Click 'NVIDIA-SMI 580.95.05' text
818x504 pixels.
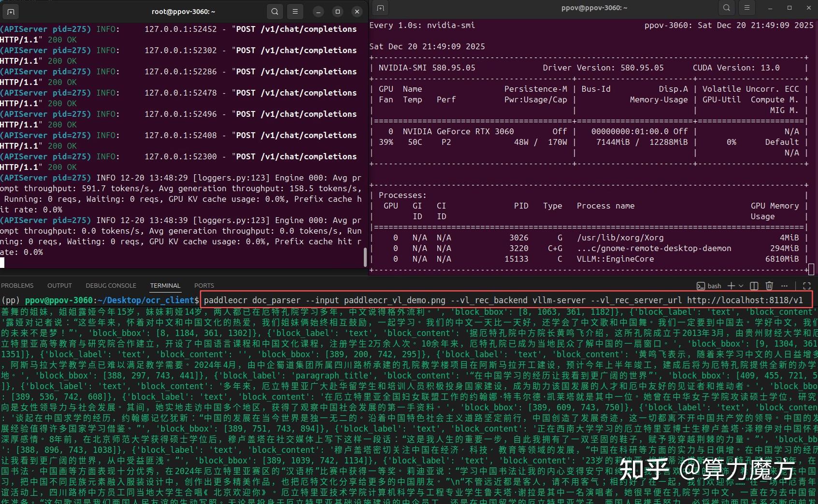point(427,68)
